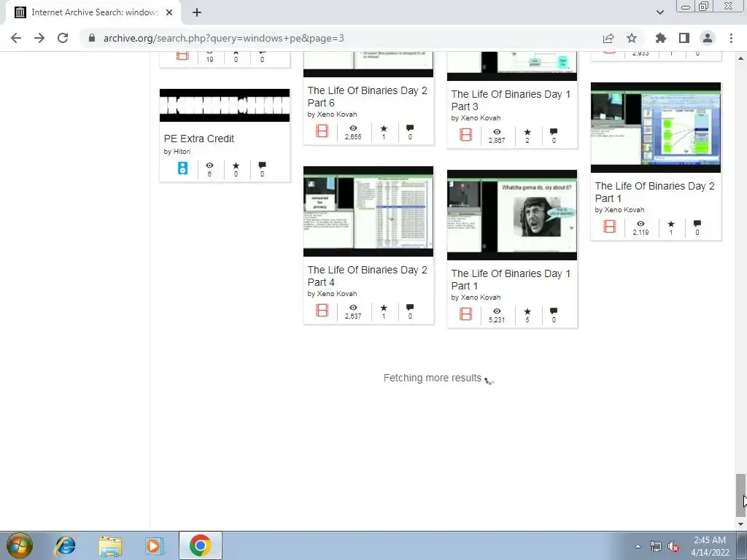Open the Chrome profile avatar

coord(708,38)
